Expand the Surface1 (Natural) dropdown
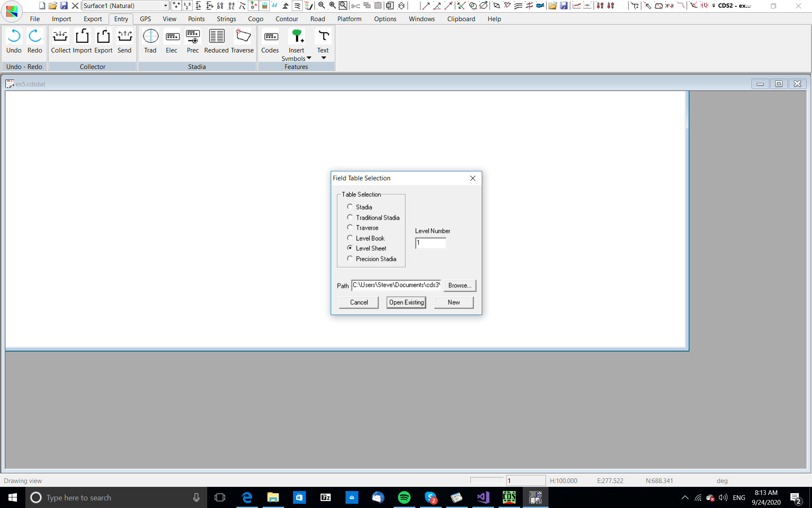812x508 pixels. pos(165,6)
